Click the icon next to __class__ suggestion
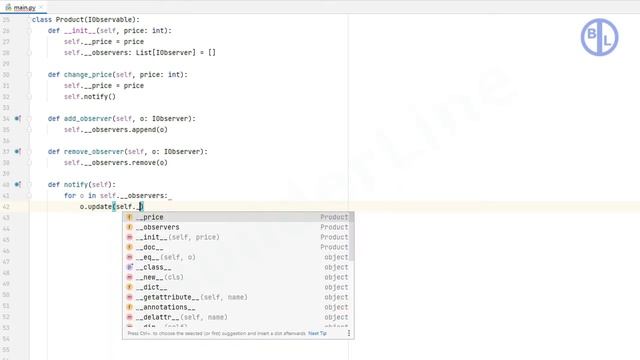Screen dimensions: 640x360 (x=129, y=267)
